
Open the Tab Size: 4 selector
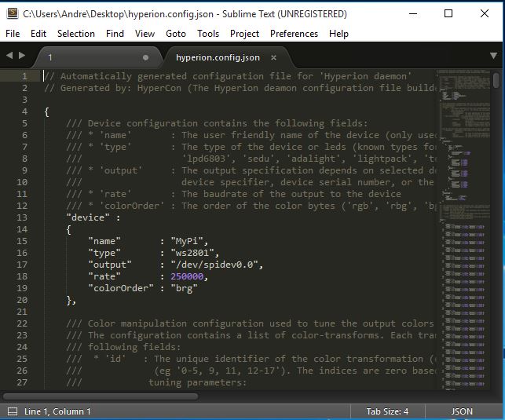click(387, 411)
